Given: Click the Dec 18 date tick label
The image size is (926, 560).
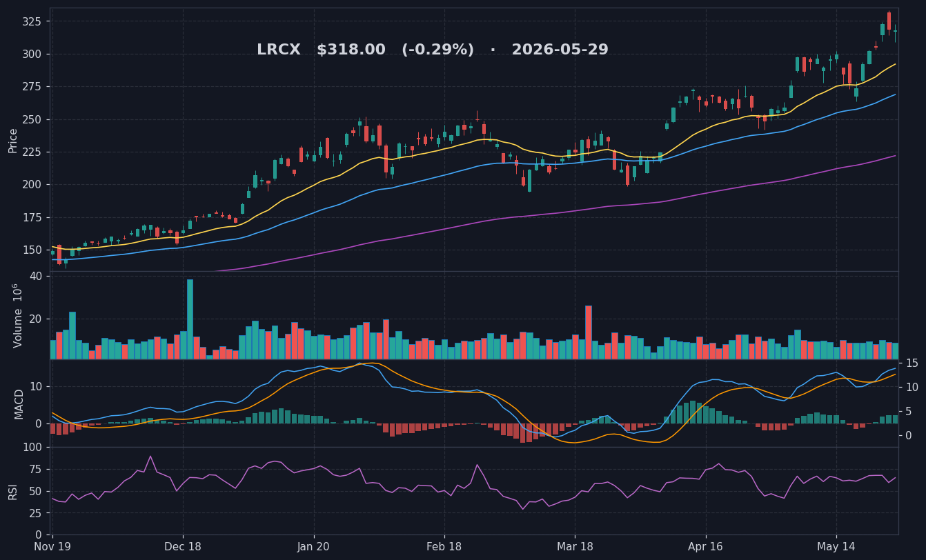Looking at the screenshot, I should coord(183,546).
